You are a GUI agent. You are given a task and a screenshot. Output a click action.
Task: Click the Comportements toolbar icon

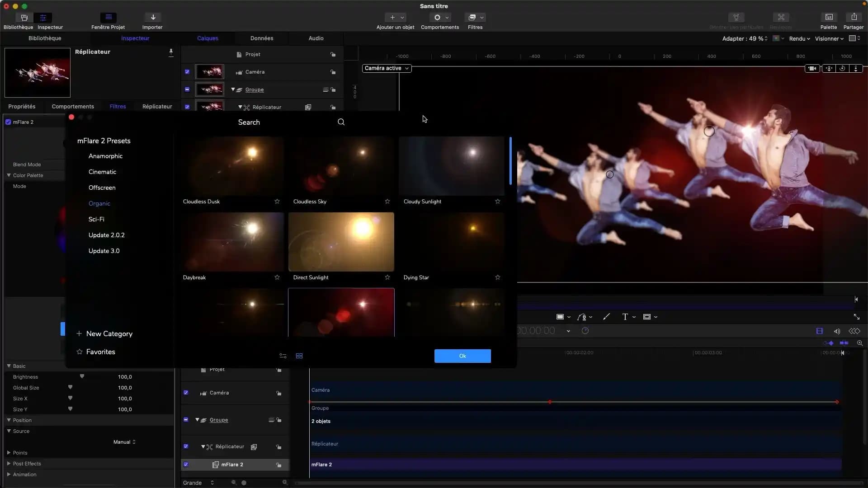point(438,17)
